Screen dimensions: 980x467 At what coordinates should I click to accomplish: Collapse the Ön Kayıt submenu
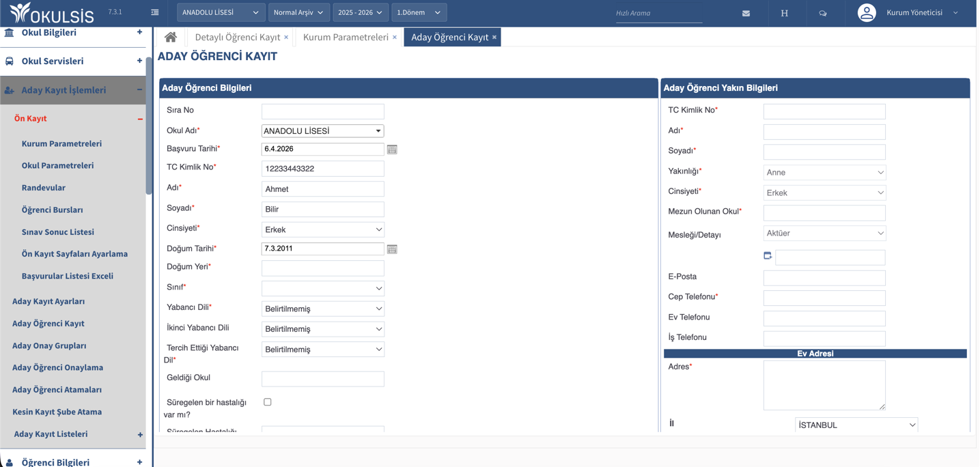click(140, 119)
